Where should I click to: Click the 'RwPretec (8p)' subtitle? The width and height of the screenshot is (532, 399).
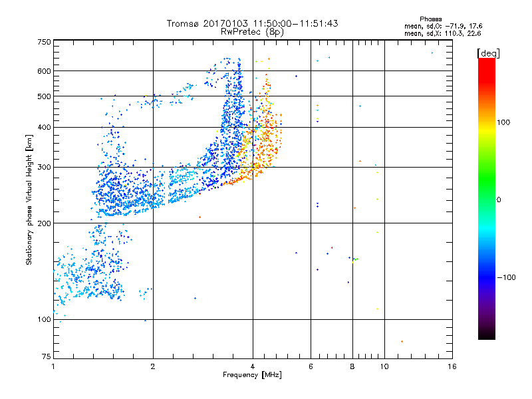pyautogui.click(x=252, y=32)
